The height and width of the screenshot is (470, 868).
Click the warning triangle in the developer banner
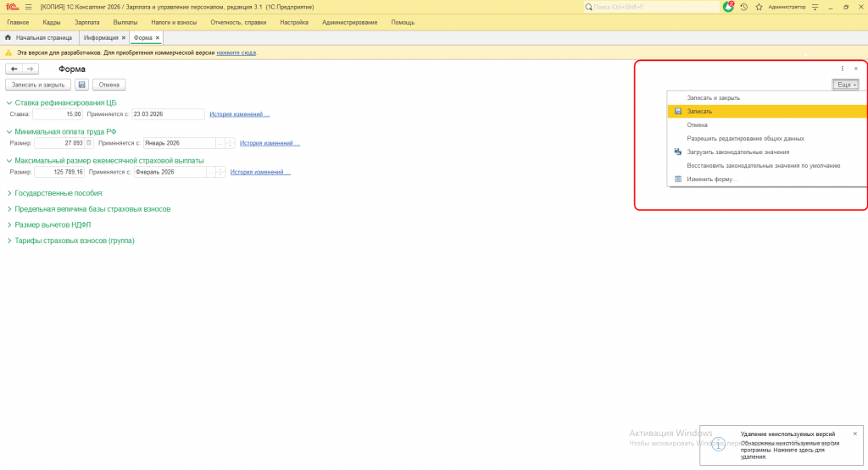(x=8, y=53)
